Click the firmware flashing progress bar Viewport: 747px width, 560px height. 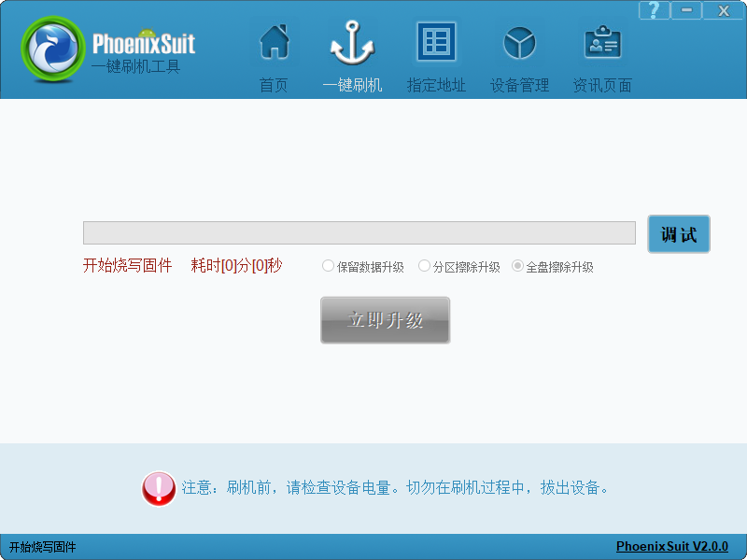click(359, 232)
